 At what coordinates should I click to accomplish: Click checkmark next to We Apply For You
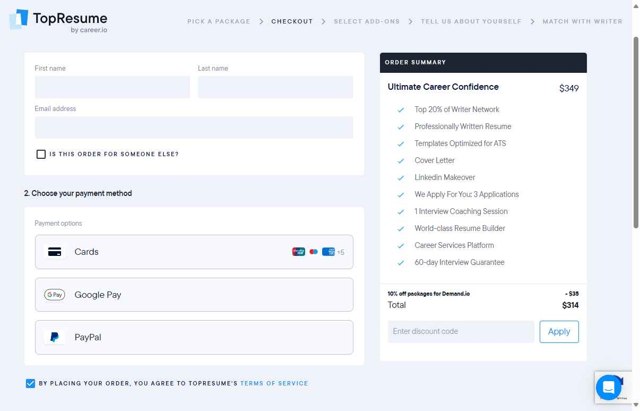401,195
